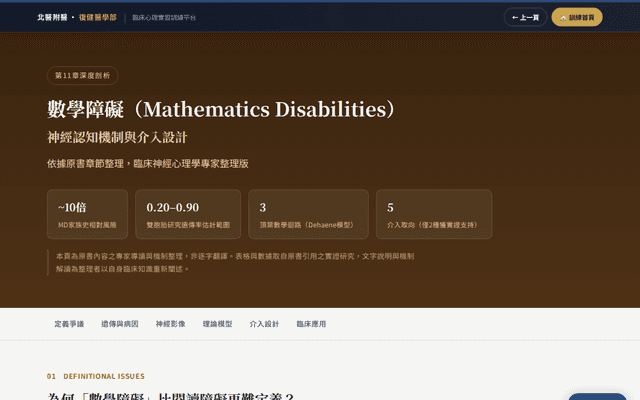The height and width of the screenshot is (400, 640).
Task: Click the line 依據原書章節整理
Action: click(148, 164)
